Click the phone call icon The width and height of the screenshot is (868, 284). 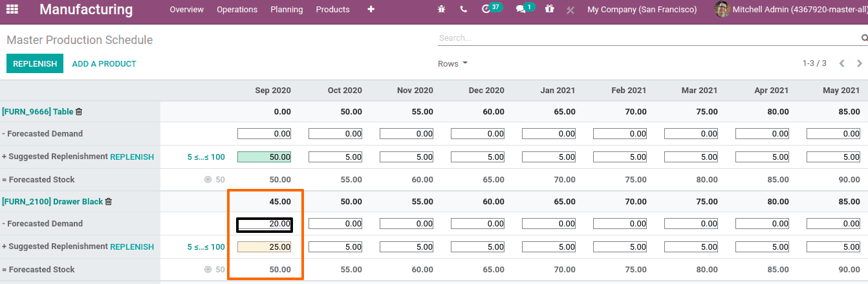463,10
